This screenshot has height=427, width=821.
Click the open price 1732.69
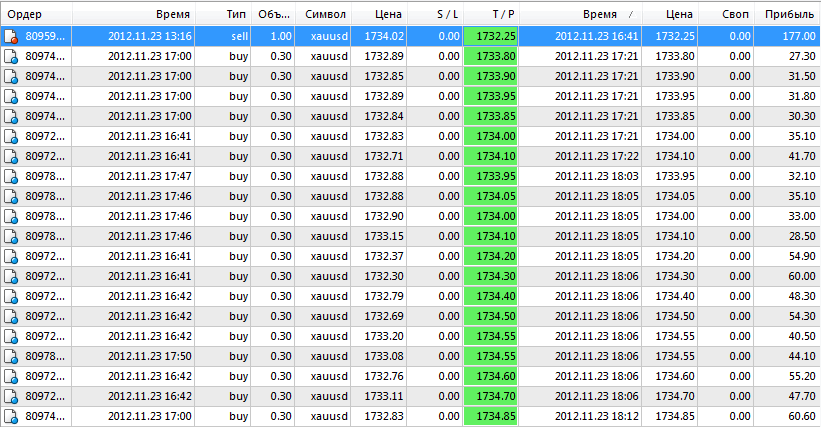(x=384, y=317)
